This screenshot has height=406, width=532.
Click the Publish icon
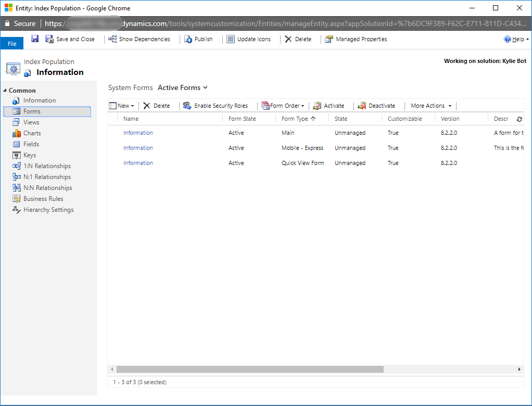[x=188, y=39]
